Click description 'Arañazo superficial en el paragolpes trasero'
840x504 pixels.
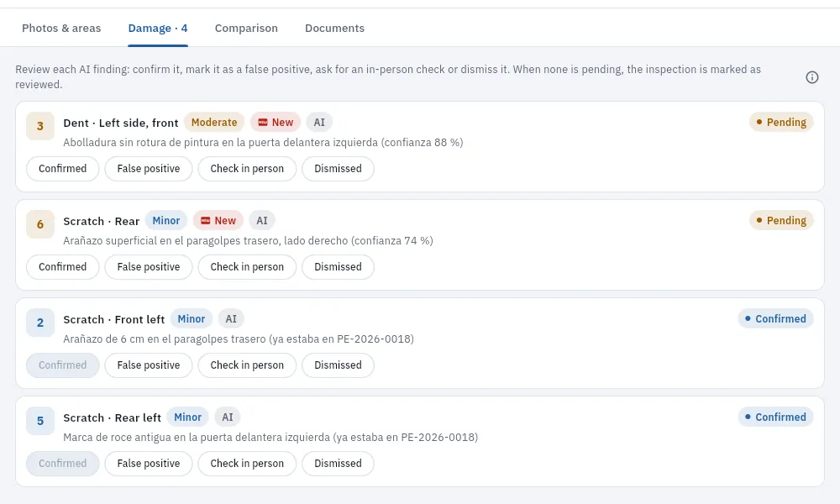248,241
